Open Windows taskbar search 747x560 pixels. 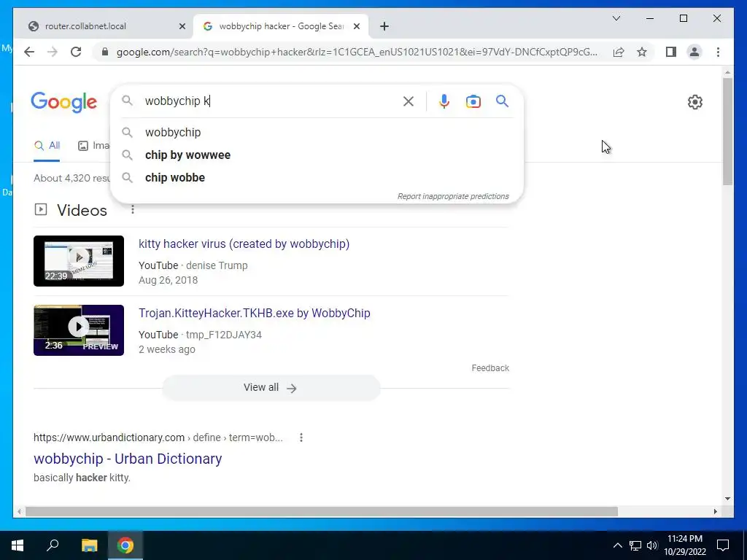pyautogui.click(x=53, y=545)
